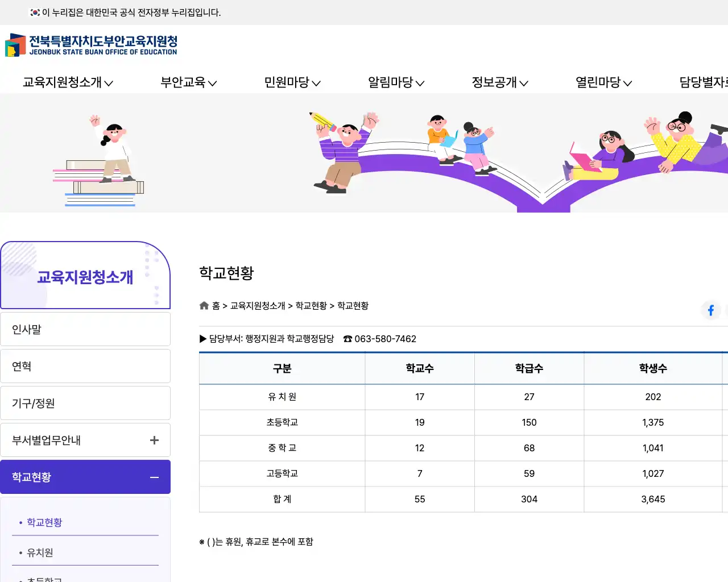Click the home icon in the breadcrumb
728x582 pixels.
[204, 306]
